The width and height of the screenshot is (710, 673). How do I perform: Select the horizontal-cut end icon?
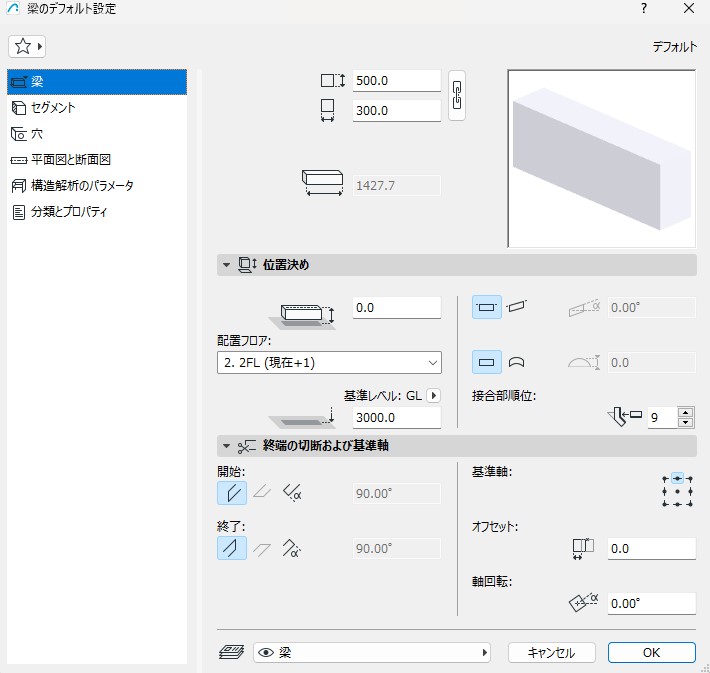coord(261,547)
